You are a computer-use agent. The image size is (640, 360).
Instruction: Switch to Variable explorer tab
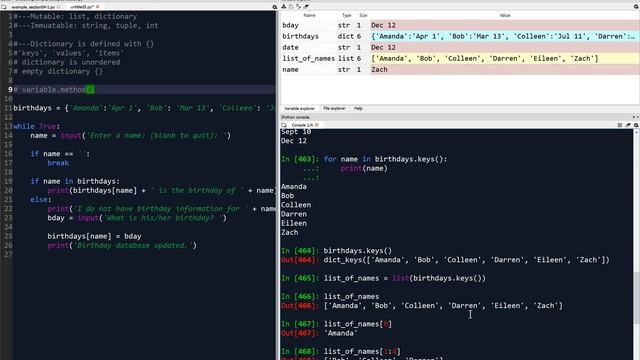pos(299,109)
